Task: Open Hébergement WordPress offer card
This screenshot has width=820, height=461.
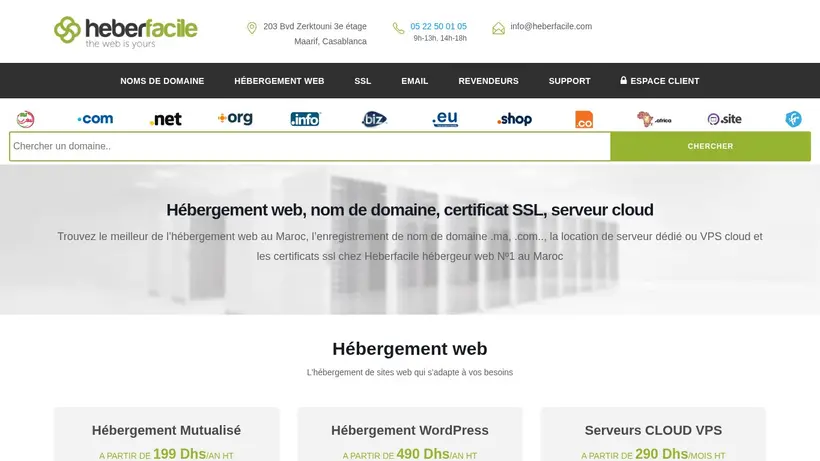Action: 410,434
